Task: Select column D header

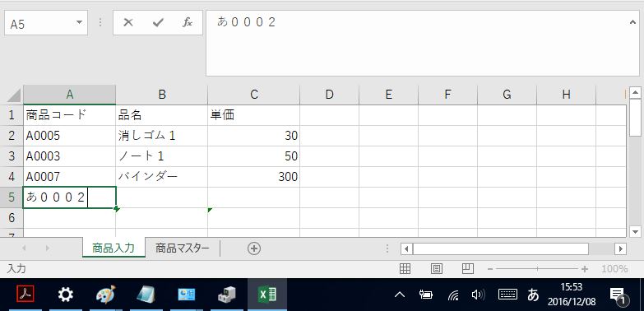Action: pyautogui.click(x=329, y=95)
